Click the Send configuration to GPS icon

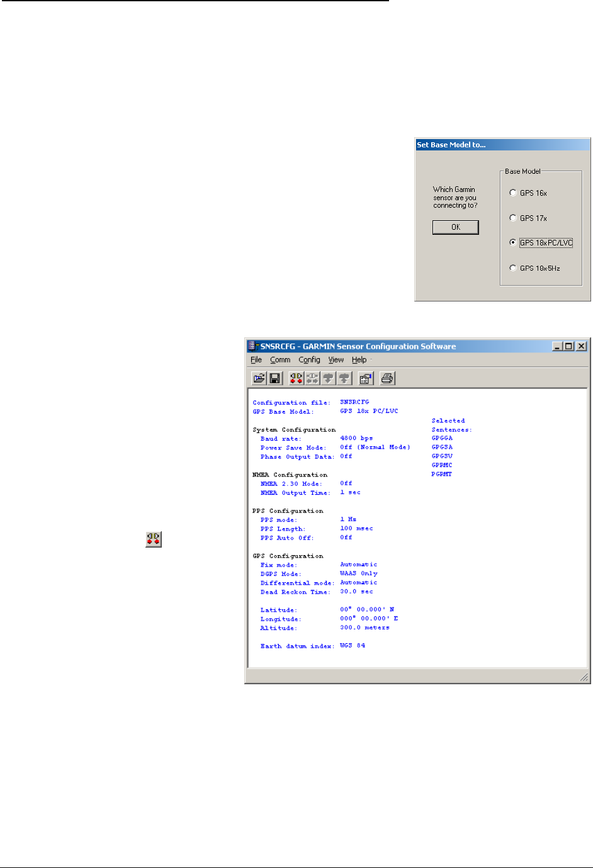click(x=344, y=378)
